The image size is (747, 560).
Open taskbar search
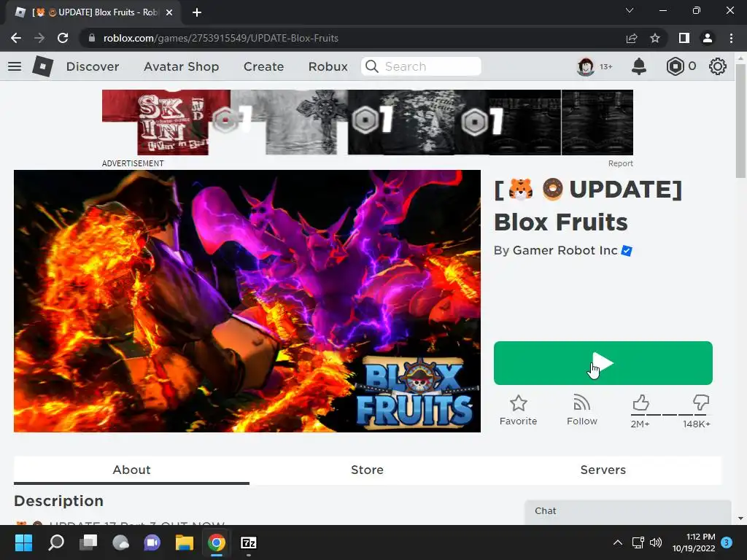[x=56, y=542]
